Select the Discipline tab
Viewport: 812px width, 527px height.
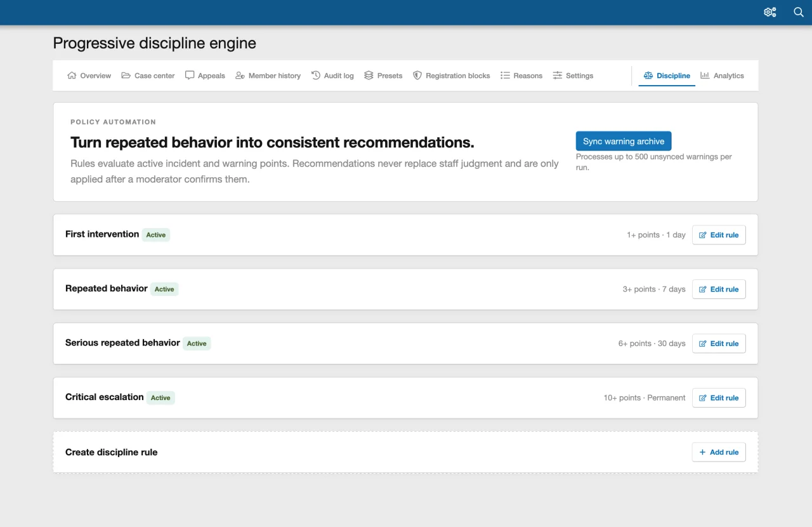pos(667,76)
